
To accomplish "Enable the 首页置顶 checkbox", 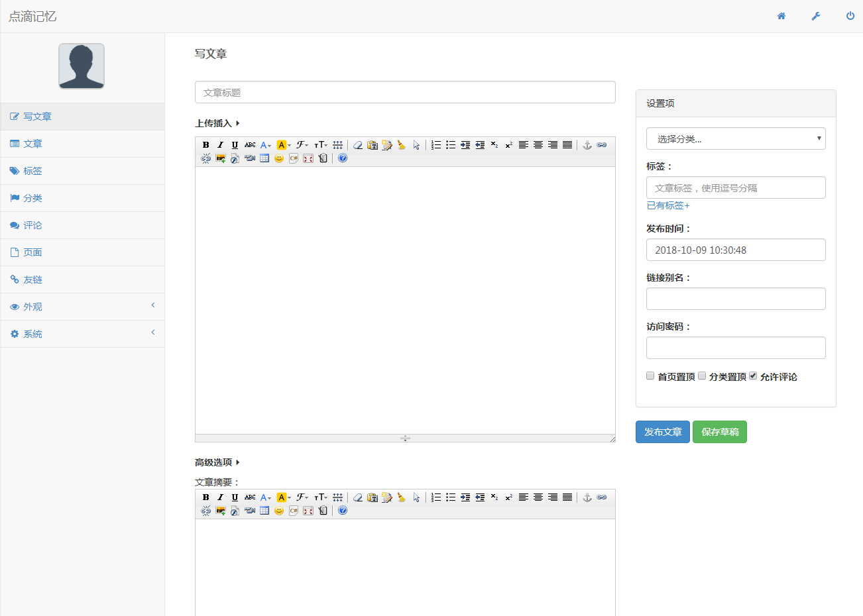I will point(650,376).
